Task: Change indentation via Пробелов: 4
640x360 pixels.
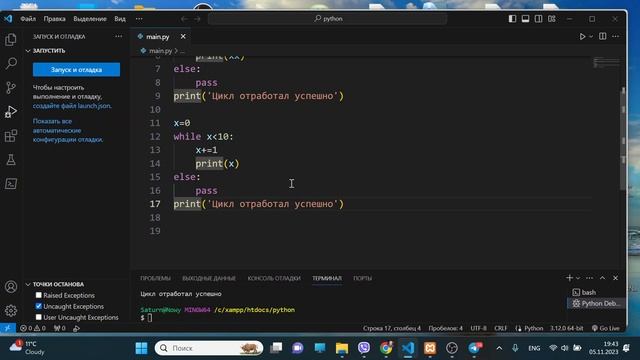Action: (445, 328)
